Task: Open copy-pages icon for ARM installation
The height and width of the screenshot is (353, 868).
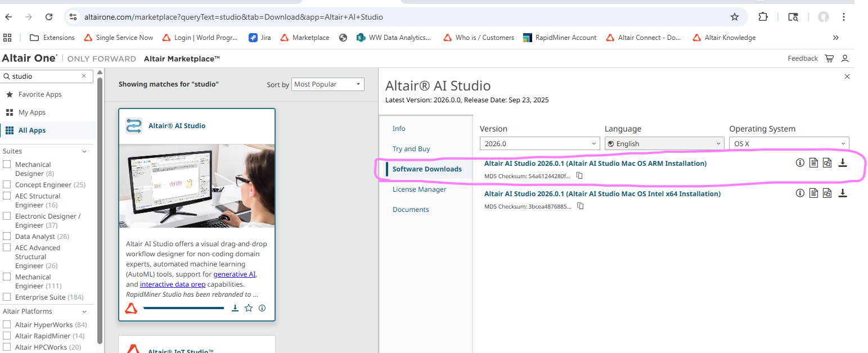Action: pos(827,163)
